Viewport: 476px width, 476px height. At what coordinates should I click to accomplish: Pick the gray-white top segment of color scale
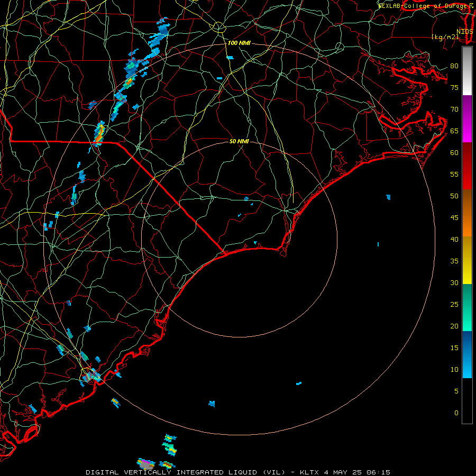pyautogui.click(x=467, y=71)
